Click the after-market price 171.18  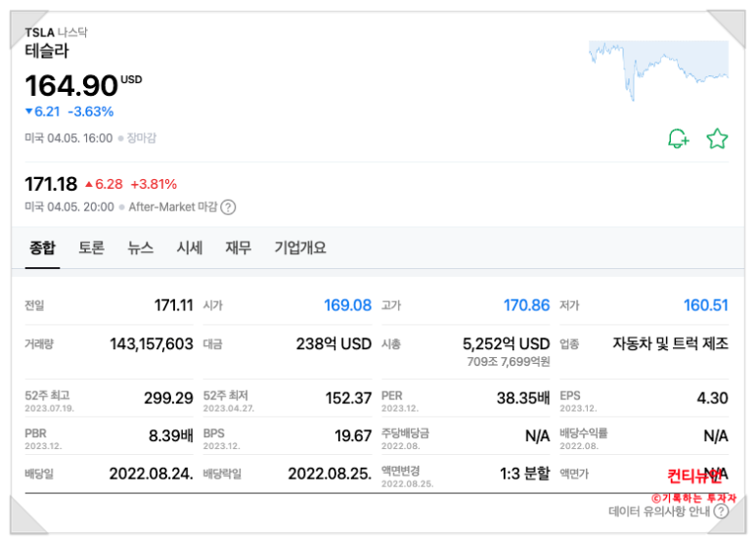pos(51,184)
